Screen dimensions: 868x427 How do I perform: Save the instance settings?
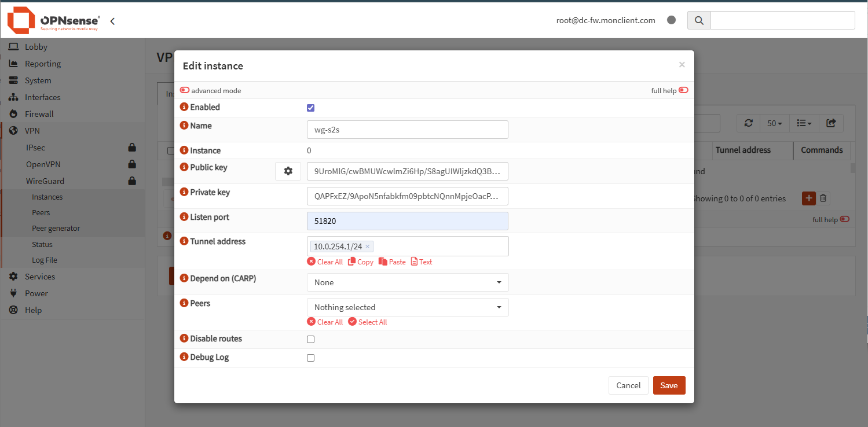click(669, 385)
